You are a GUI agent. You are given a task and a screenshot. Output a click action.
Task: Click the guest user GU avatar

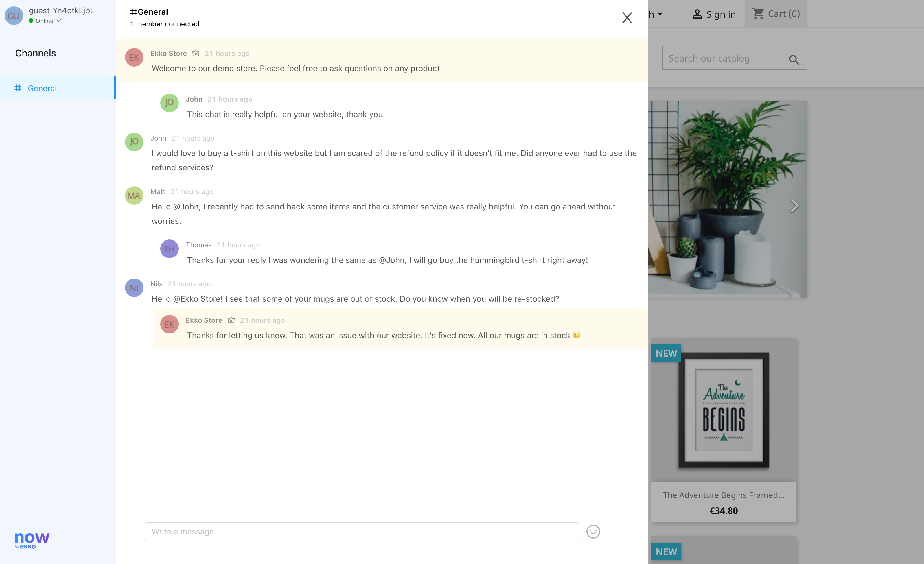click(14, 16)
